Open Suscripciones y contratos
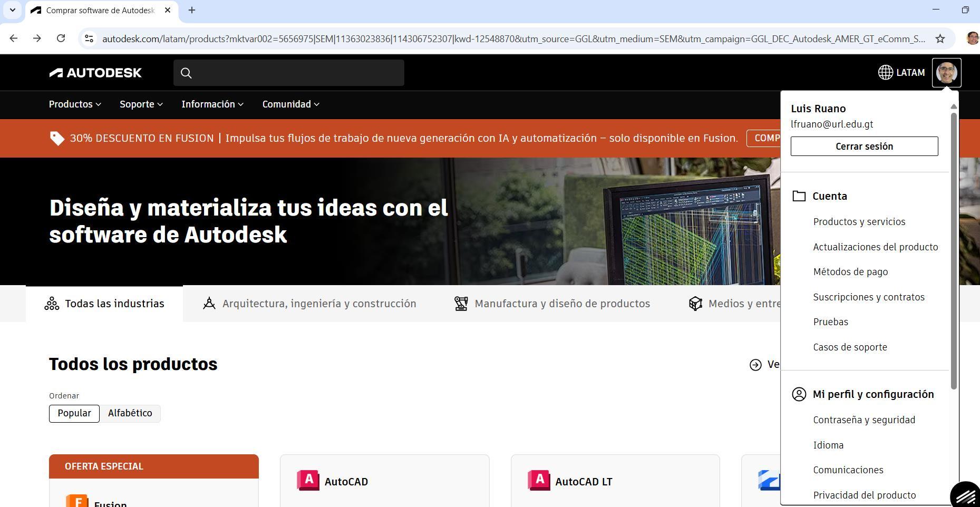 (x=869, y=297)
